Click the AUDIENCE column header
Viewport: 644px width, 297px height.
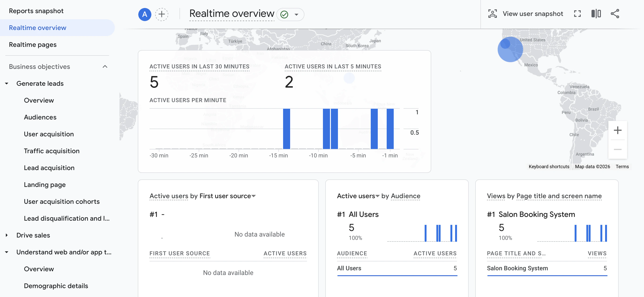click(352, 253)
